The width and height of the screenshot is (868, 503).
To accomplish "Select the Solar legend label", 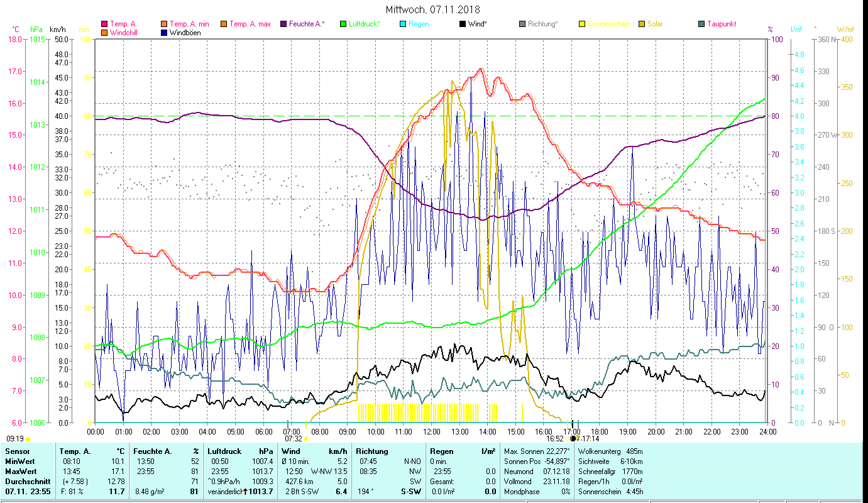I will tap(655, 25).
